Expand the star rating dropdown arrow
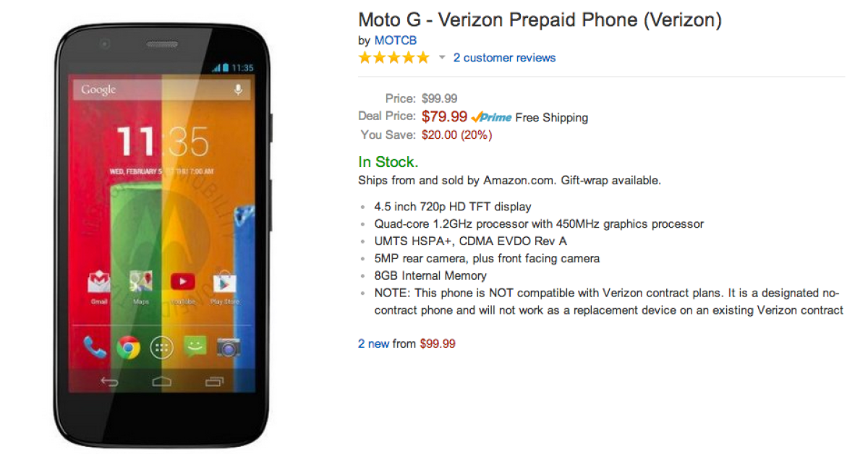Image resolution: width=868 pixels, height=454 pixels. tap(442, 58)
